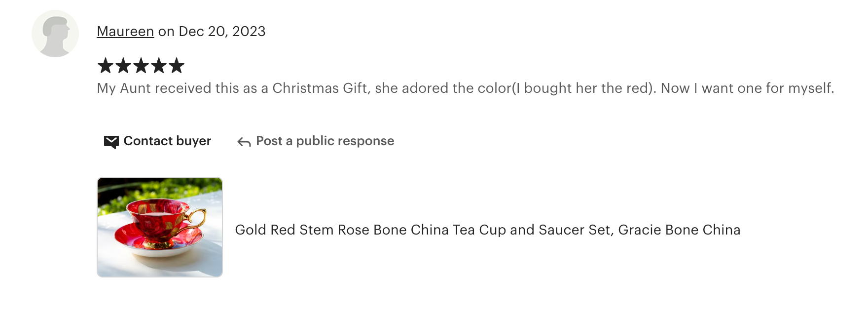Image resolution: width=868 pixels, height=316 pixels.
Task: Open the Gold Red Stem Rose listing title
Action: (487, 230)
